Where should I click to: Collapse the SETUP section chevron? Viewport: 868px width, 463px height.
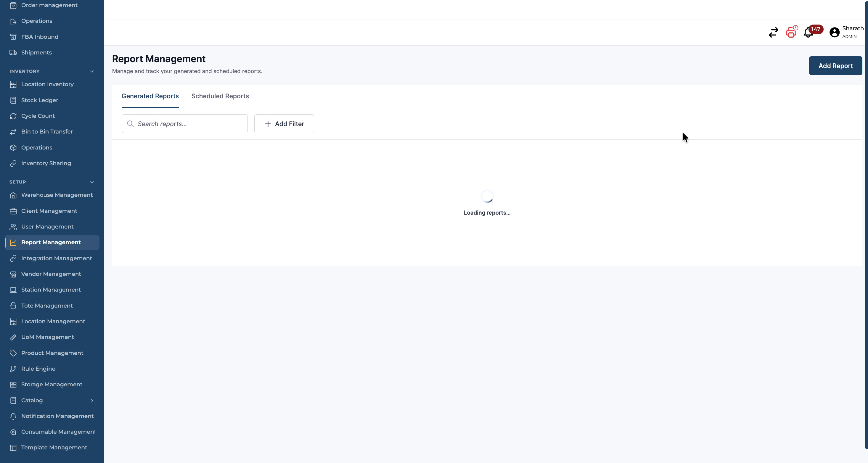tap(92, 182)
